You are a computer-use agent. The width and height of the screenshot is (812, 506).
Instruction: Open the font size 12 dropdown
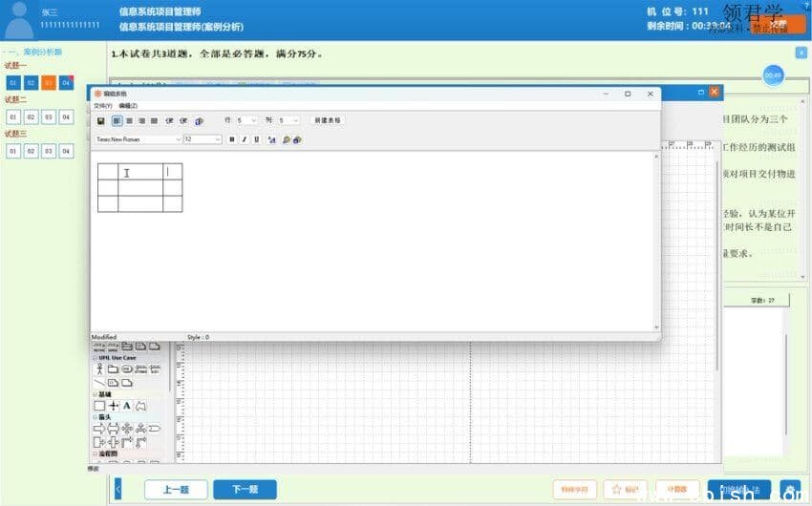click(x=218, y=139)
